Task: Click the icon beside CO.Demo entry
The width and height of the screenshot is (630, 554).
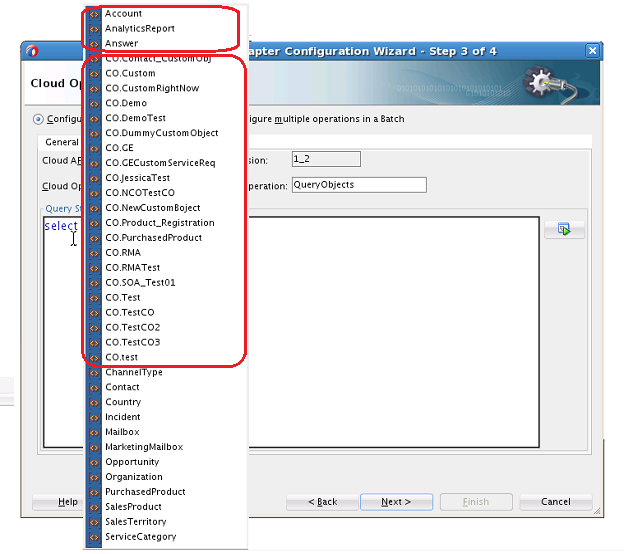Action: 94,104
